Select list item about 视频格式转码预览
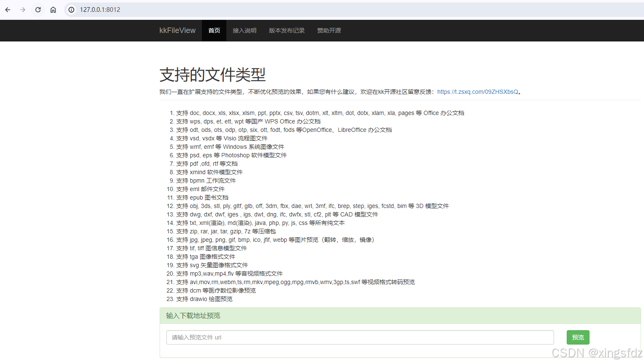The height and width of the screenshot is (364, 644). 295,282
